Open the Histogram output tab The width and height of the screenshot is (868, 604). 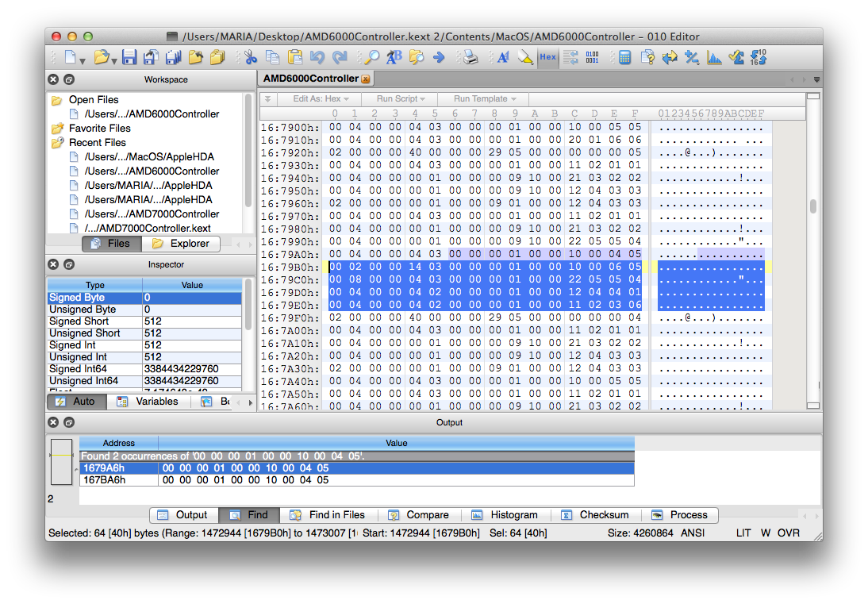point(505,515)
